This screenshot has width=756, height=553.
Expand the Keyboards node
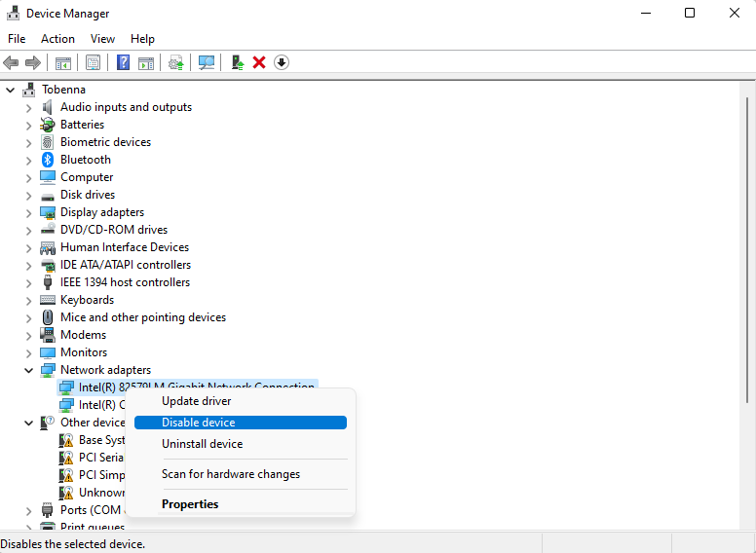point(28,300)
